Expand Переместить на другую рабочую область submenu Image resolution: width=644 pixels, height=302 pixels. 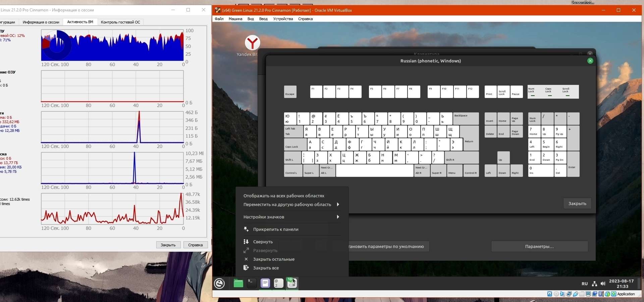pyautogui.click(x=292, y=204)
